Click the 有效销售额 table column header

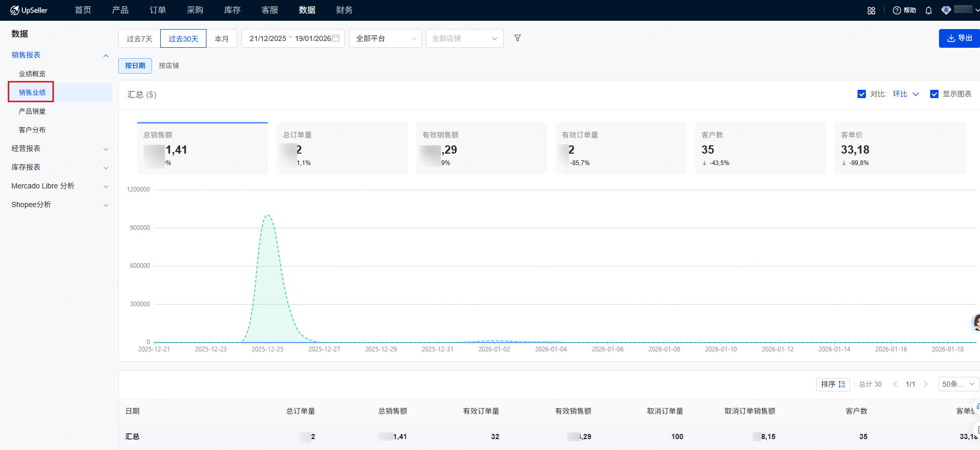click(573, 411)
